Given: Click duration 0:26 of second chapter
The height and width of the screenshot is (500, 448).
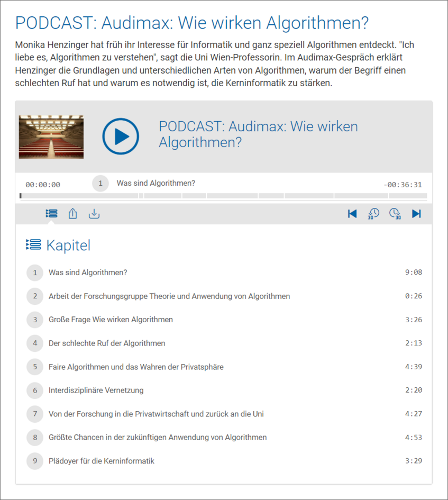Looking at the screenshot, I should [414, 296].
